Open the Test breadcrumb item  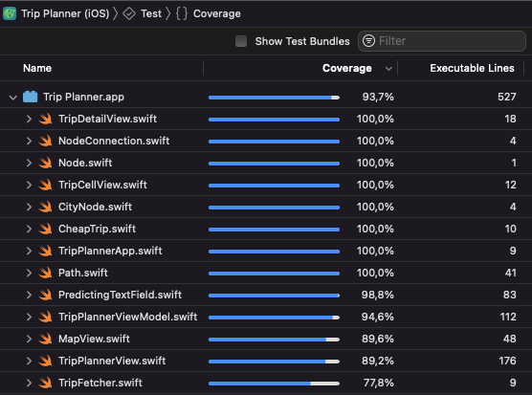(151, 13)
